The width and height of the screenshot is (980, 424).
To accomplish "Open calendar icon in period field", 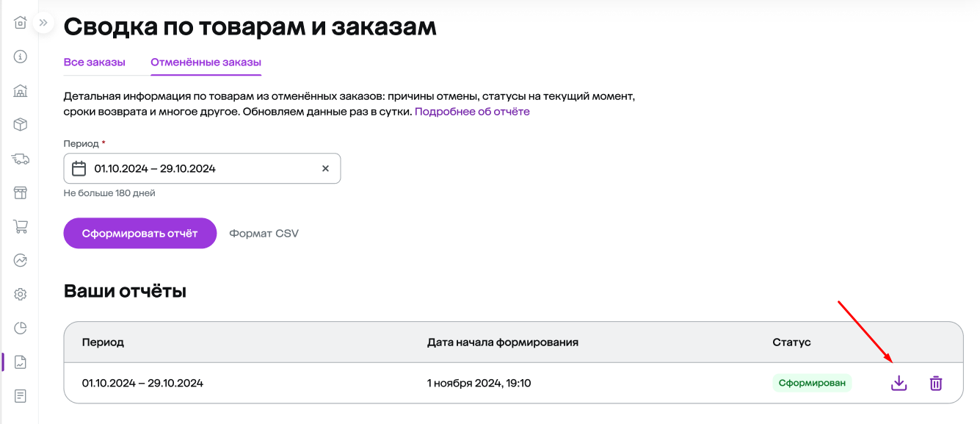I will point(79,168).
